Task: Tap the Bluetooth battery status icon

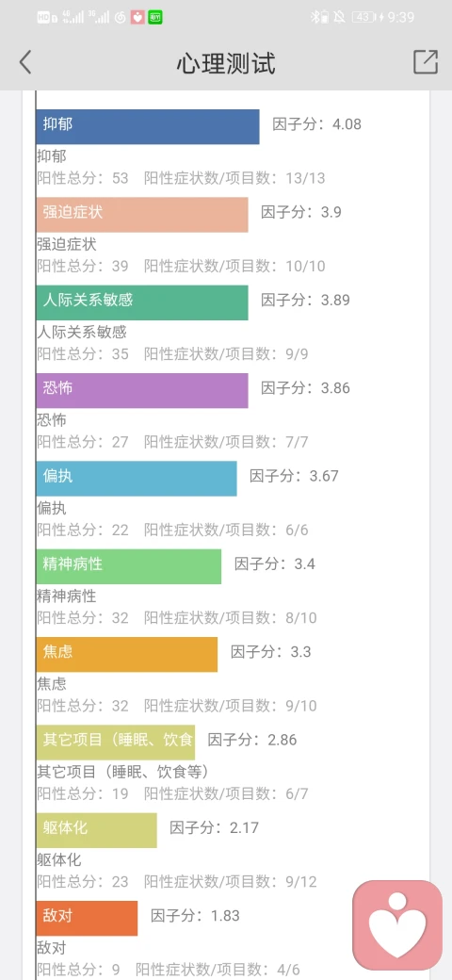Action: coord(319,18)
